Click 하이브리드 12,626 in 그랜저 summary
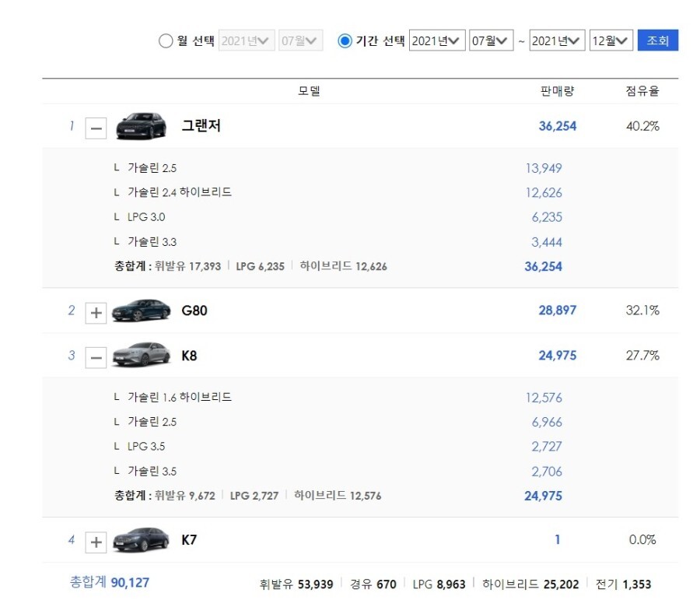This screenshot has width=700, height=600. coord(343,266)
